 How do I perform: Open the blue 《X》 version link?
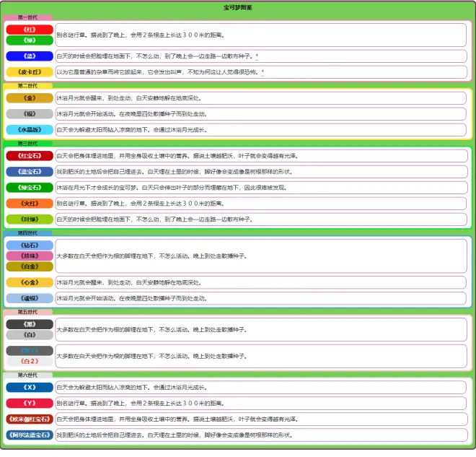(30, 387)
